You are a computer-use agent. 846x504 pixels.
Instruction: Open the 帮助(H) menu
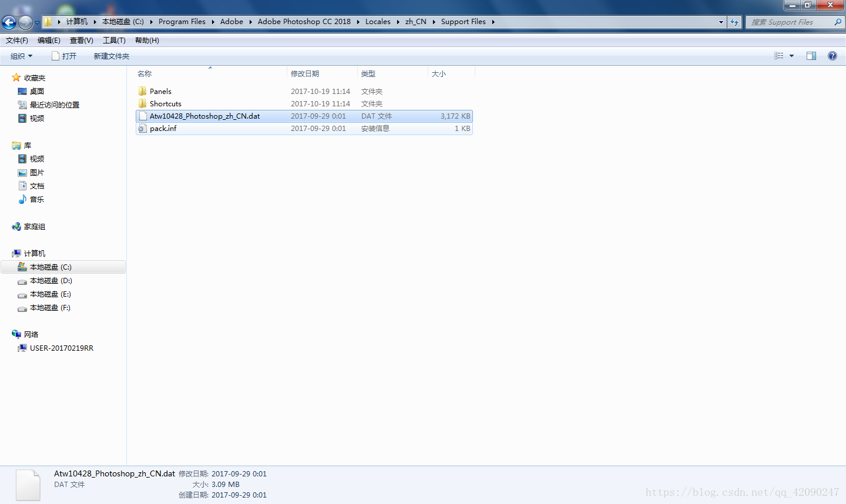pyautogui.click(x=147, y=41)
